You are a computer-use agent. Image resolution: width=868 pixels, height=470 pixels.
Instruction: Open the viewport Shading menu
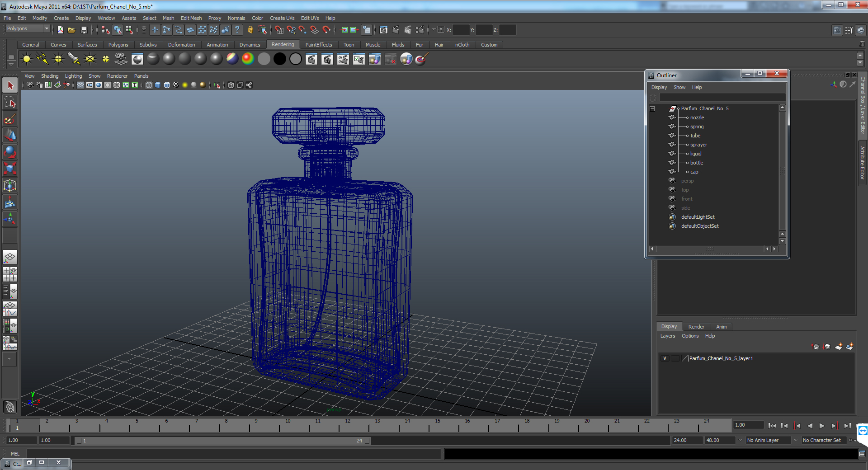(x=50, y=76)
